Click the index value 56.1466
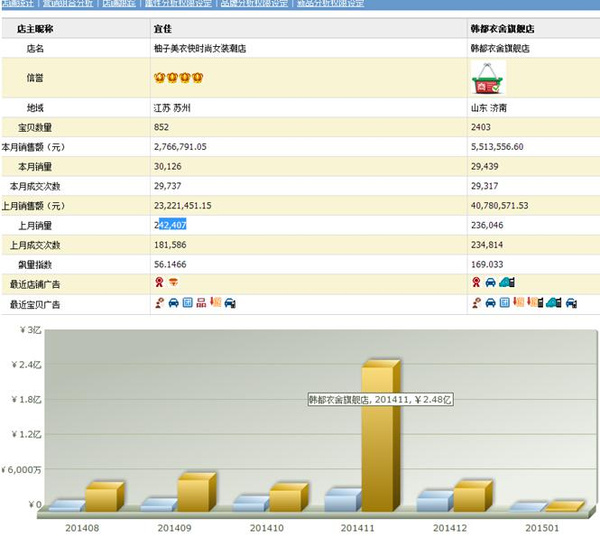The image size is (600, 537). pyautogui.click(x=170, y=264)
